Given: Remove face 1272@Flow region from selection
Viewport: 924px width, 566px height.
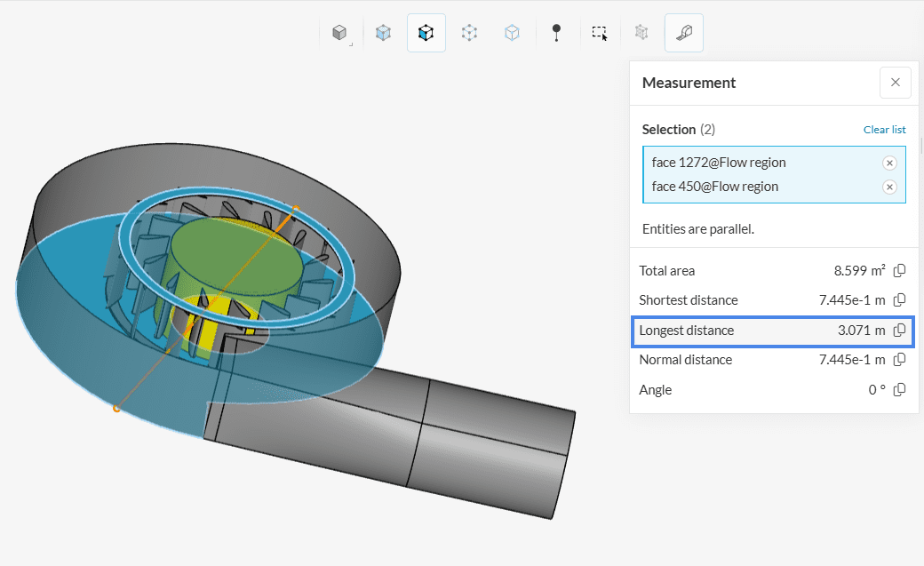Looking at the screenshot, I should tap(889, 163).
